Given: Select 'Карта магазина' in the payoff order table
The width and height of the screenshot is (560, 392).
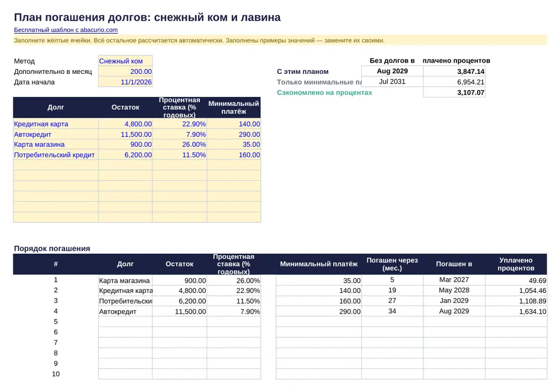Looking at the screenshot, I should coord(125,281).
